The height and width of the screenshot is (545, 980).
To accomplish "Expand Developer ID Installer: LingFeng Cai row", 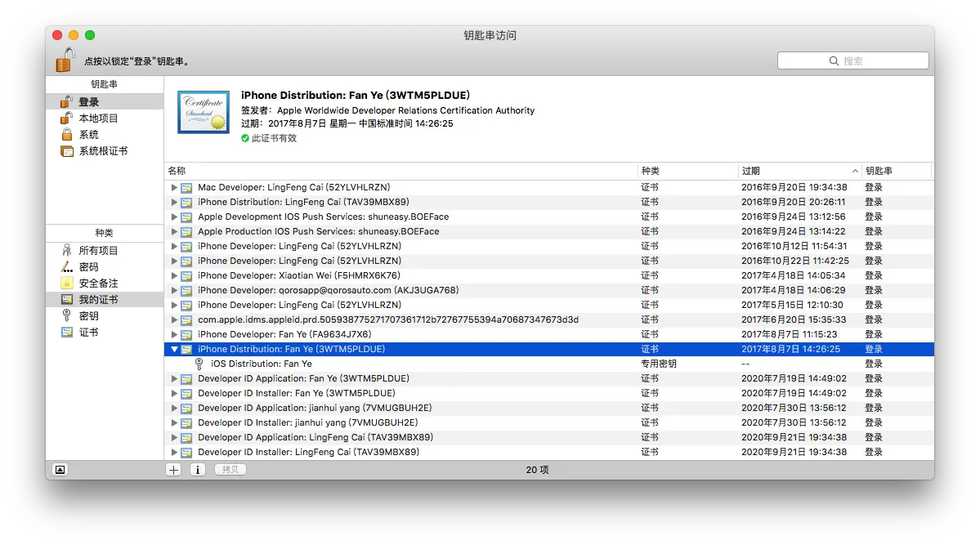I will [x=174, y=452].
